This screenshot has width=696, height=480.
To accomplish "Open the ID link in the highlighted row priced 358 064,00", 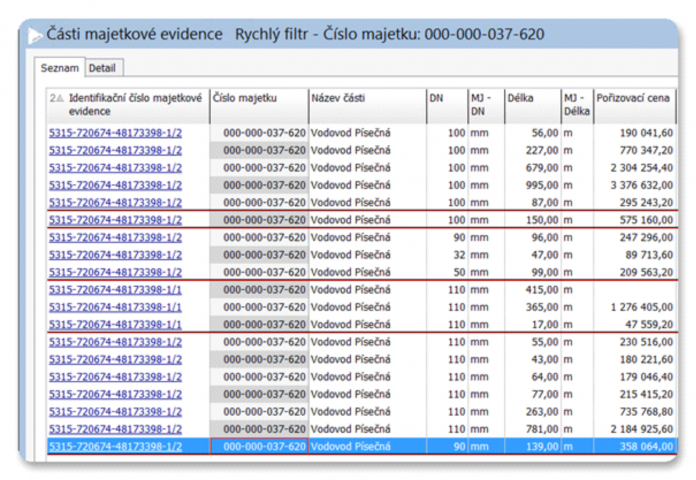I will pos(115,446).
